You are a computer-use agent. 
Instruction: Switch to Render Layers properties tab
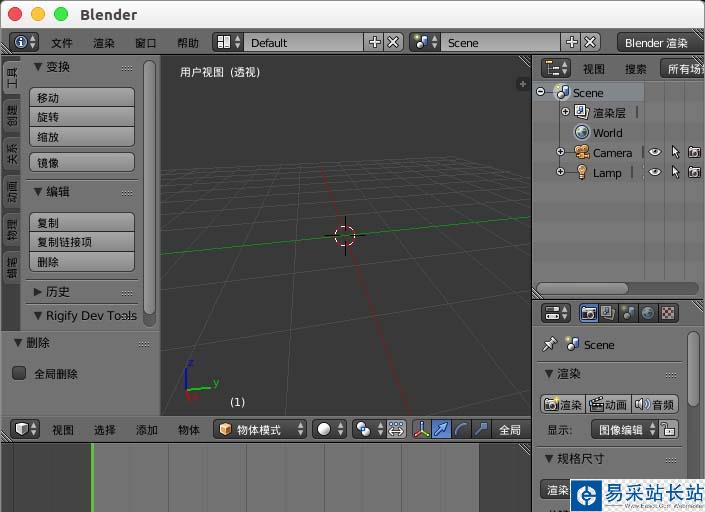pyautogui.click(x=608, y=313)
